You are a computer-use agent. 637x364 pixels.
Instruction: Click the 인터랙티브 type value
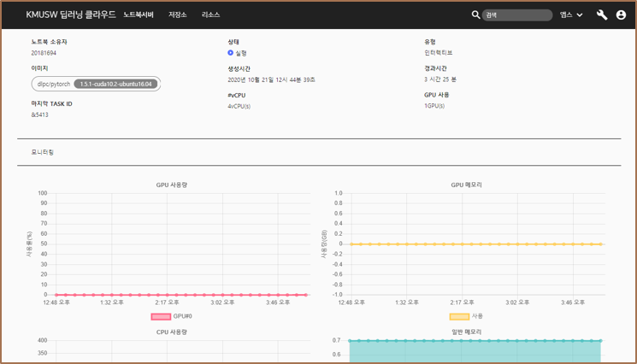coord(439,53)
